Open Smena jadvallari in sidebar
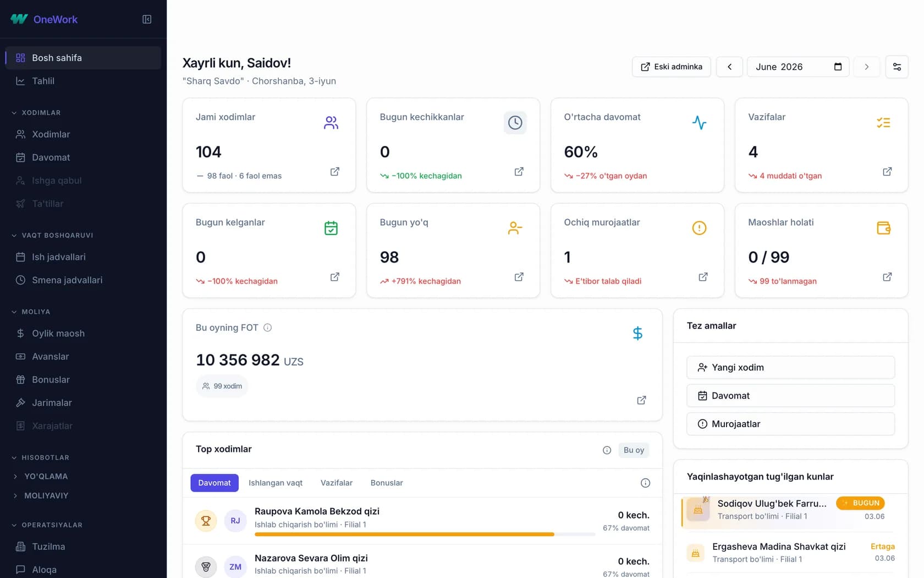The image size is (924, 578). click(83, 280)
